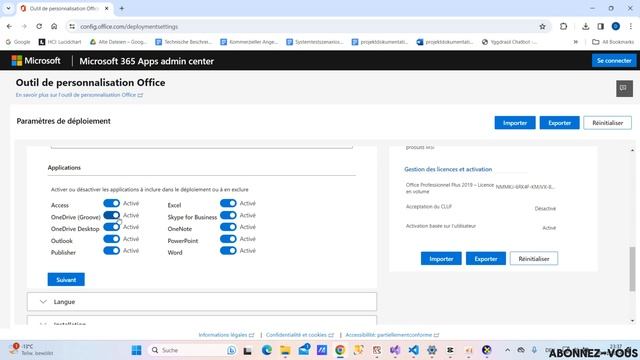The width and height of the screenshot is (640, 360).
Task: Open the browser home page icon
Action: 54,27
